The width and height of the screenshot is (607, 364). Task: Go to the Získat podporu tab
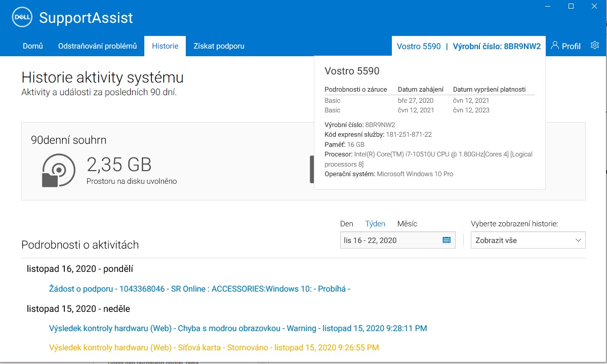tap(219, 46)
